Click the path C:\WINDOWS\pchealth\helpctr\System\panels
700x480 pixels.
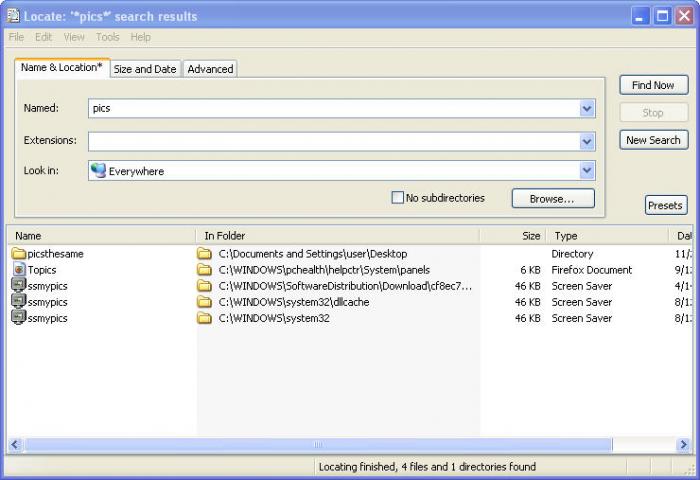click(x=324, y=270)
